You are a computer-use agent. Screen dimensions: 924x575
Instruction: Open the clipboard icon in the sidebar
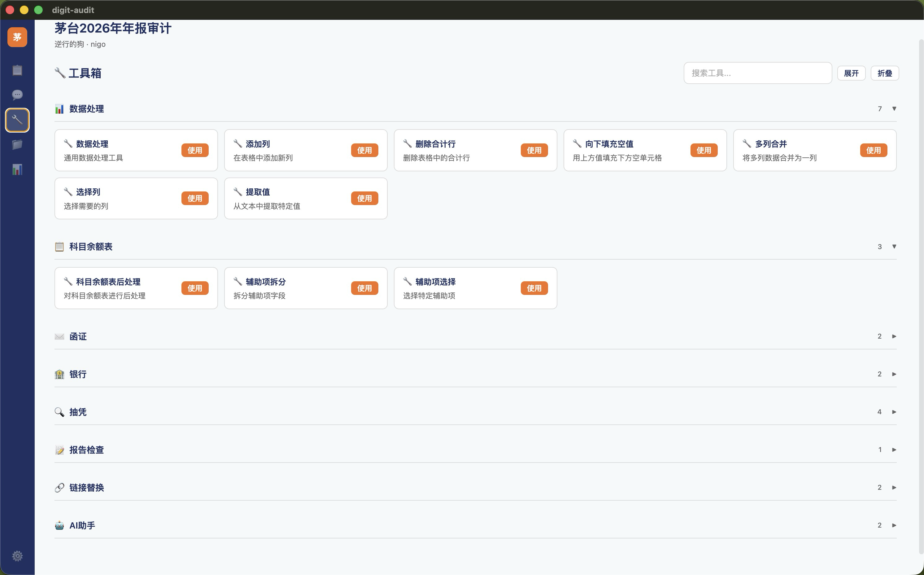pos(17,70)
